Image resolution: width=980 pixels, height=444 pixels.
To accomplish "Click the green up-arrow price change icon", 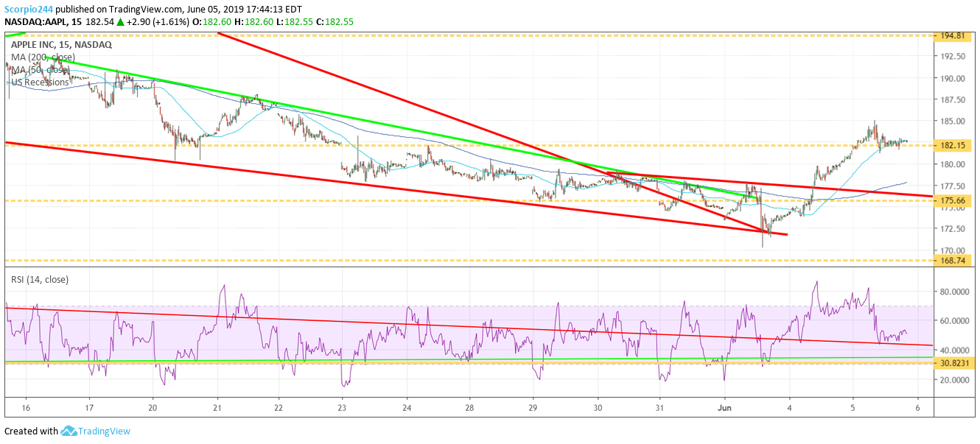I will (119, 22).
